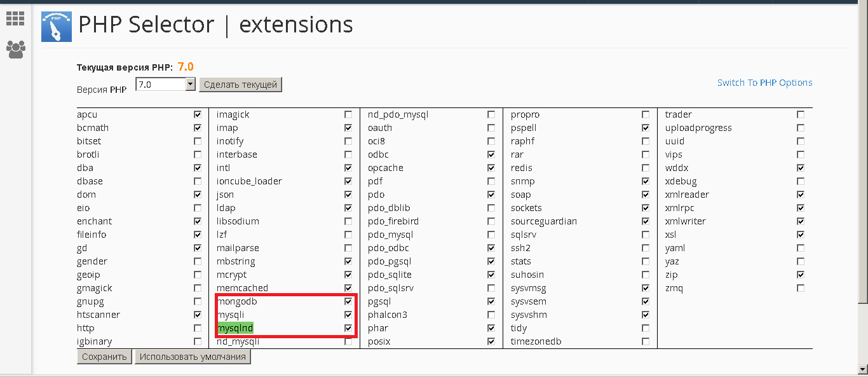868x377 pixels.
Task: Check the tidy extension checkbox
Action: tap(646, 328)
